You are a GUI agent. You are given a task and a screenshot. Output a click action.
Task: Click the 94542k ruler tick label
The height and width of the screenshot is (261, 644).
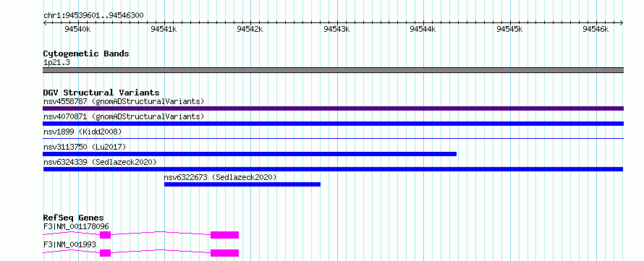pos(250,29)
